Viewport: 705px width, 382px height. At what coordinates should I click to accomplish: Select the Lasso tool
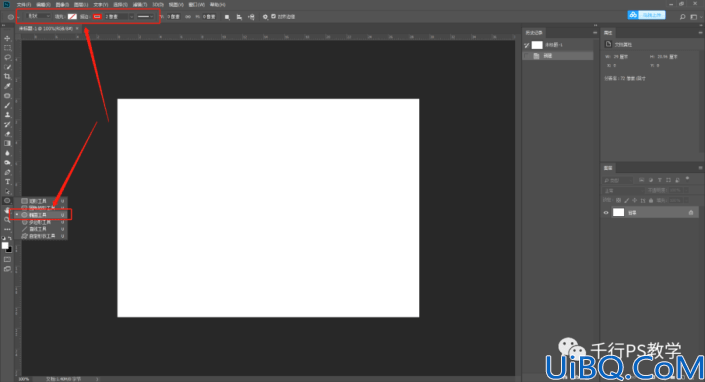click(x=7, y=58)
